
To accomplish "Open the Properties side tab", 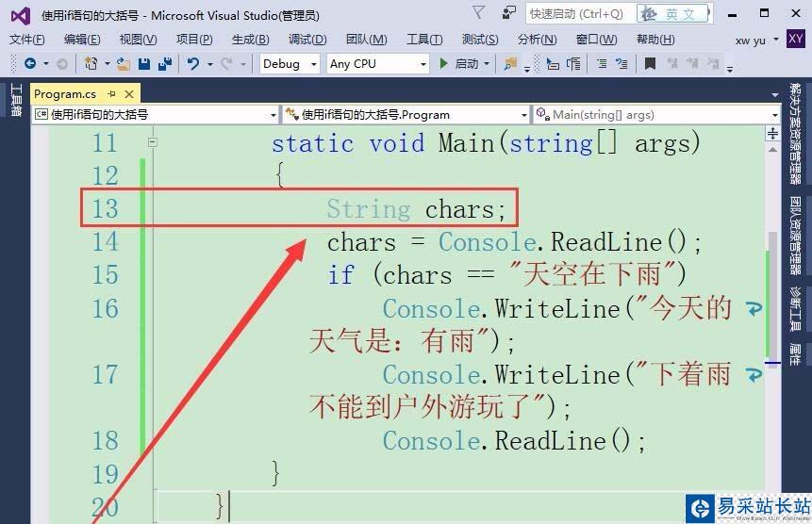I will tap(795, 353).
